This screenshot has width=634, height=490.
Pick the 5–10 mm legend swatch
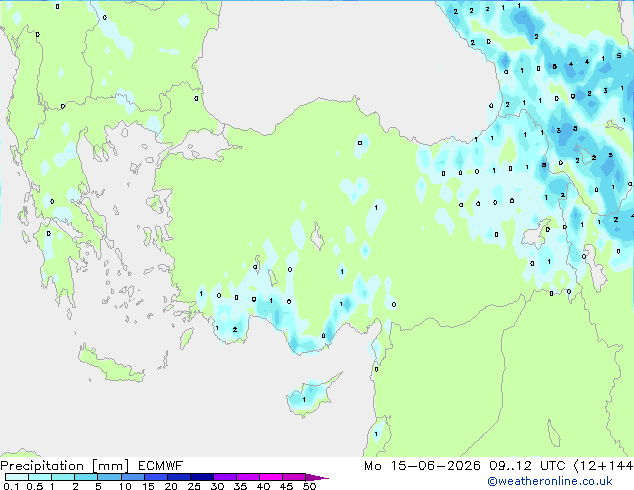coord(109,477)
